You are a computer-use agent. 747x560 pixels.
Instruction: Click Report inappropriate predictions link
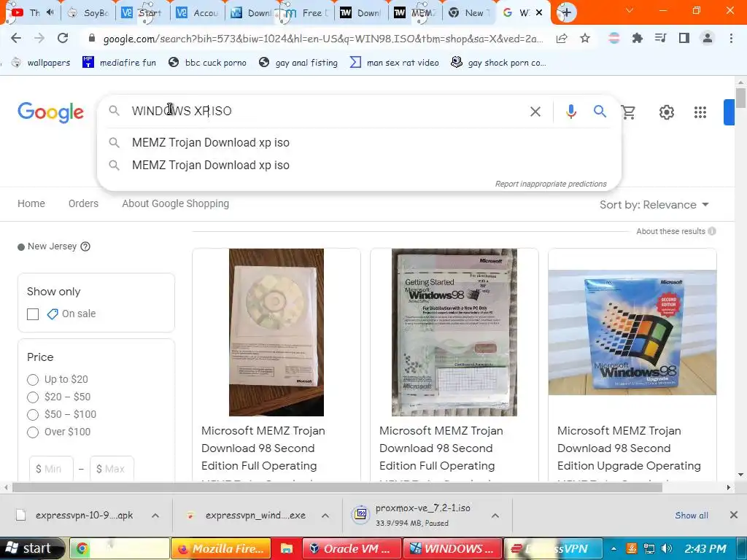point(551,184)
